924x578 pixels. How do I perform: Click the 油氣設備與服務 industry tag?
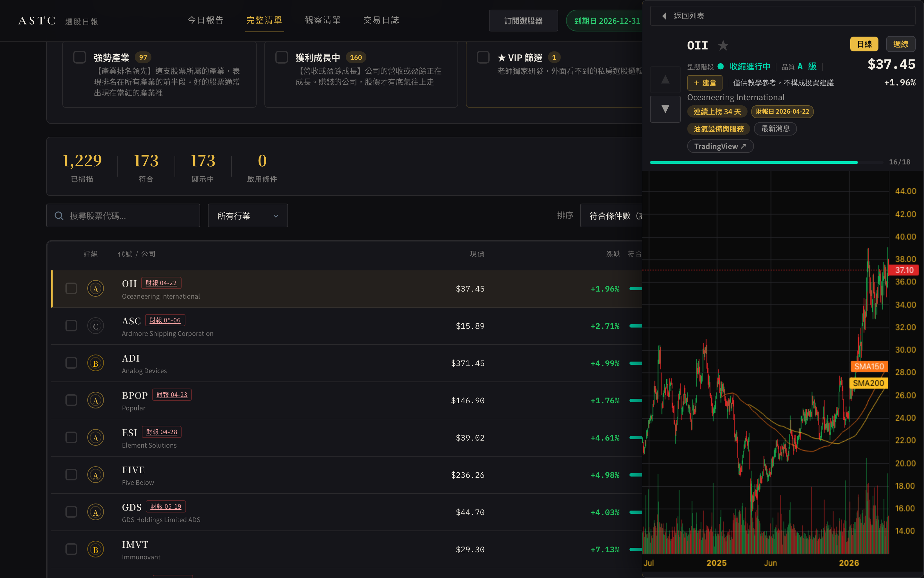tap(719, 129)
